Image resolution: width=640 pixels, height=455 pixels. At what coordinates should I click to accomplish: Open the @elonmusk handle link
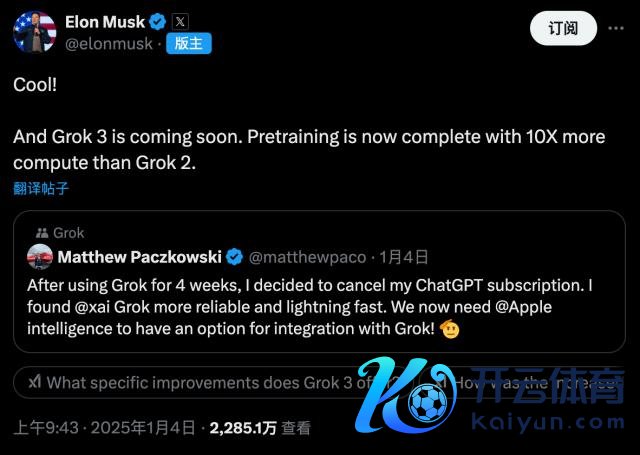click(x=109, y=43)
